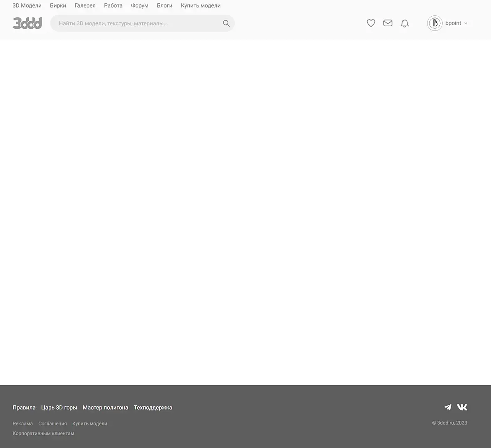Expand the bpoint account dropdown arrow
Image resolution: width=491 pixels, height=448 pixels.
tap(465, 23)
